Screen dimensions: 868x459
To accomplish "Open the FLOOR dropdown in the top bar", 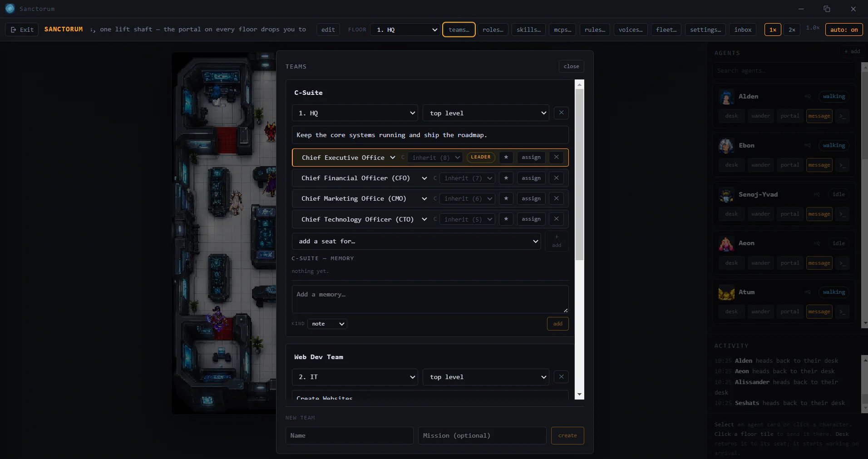I will (x=405, y=30).
